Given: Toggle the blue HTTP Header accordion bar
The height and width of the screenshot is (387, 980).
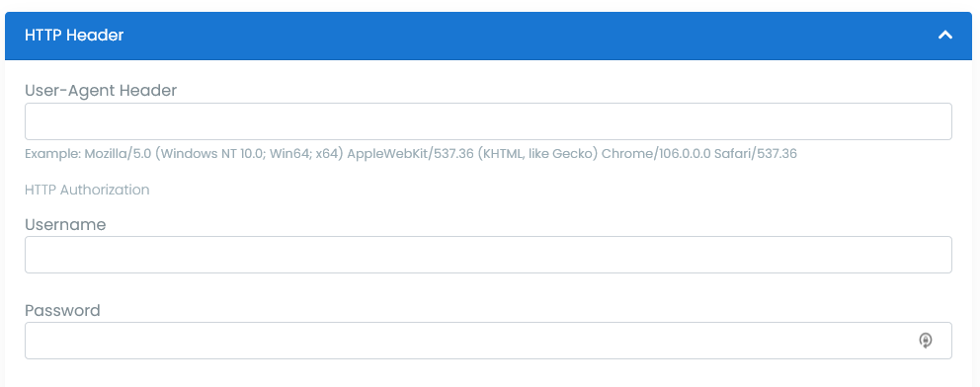Looking at the screenshot, I should point(488,36).
